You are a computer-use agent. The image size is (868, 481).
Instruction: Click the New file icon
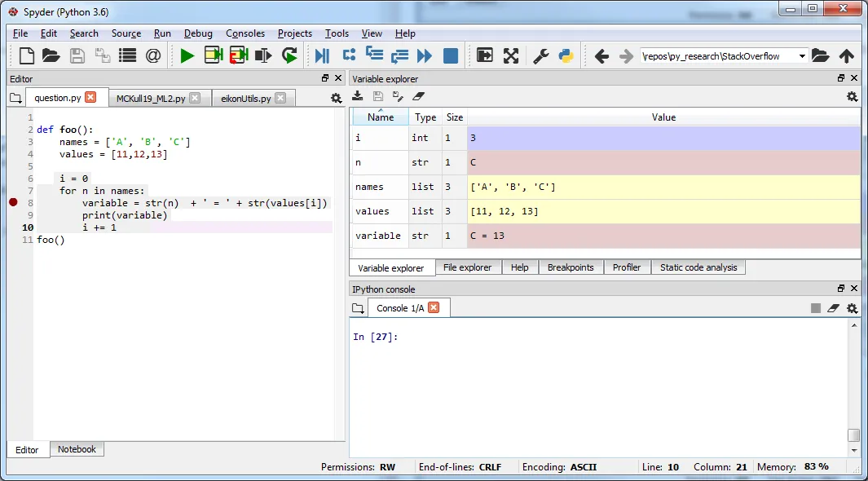point(27,55)
